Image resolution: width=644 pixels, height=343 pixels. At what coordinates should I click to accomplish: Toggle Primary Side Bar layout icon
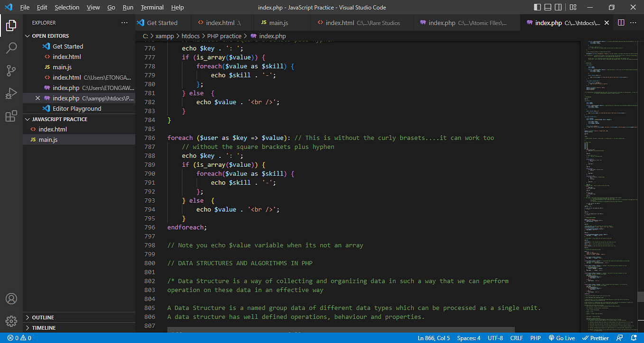click(x=537, y=7)
